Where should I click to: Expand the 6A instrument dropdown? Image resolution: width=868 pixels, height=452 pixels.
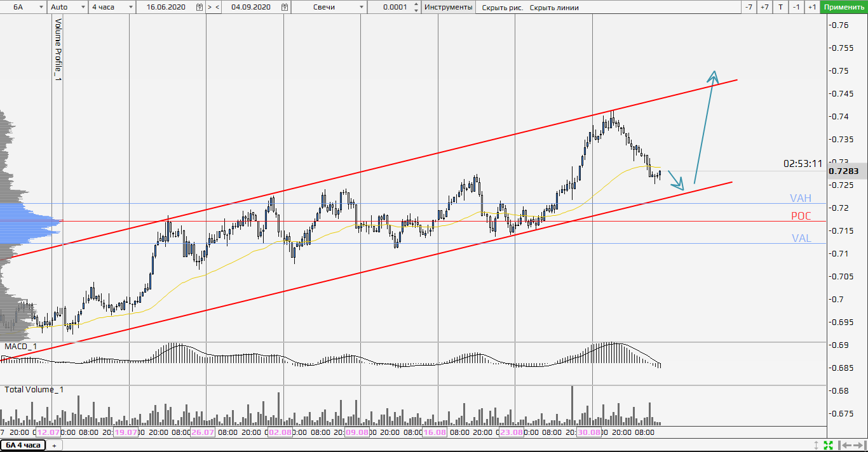click(x=41, y=7)
